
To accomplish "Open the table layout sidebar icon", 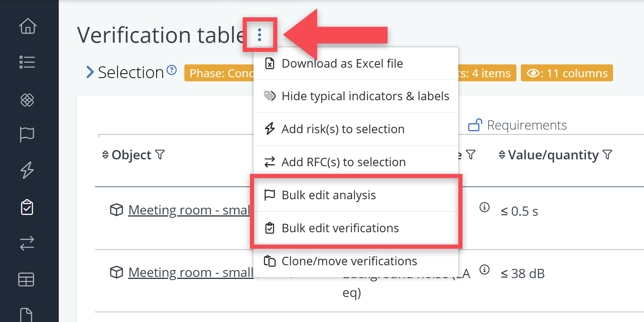I will [x=26, y=279].
